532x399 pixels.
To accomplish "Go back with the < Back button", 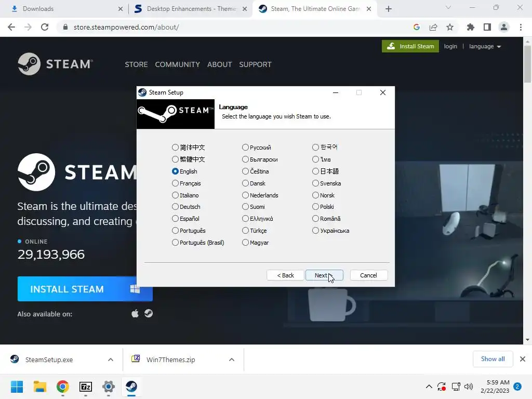I will 285,275.
